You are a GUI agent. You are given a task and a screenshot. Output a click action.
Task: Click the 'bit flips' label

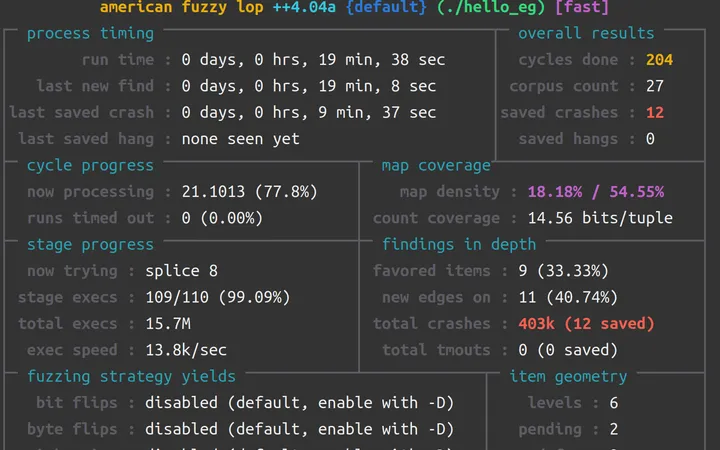coord(77,403)
